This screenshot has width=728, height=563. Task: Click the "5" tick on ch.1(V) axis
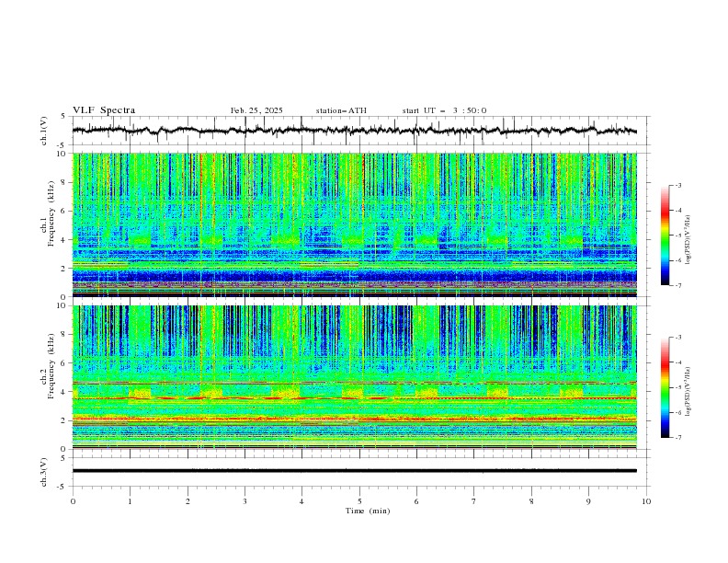(63, 117)
